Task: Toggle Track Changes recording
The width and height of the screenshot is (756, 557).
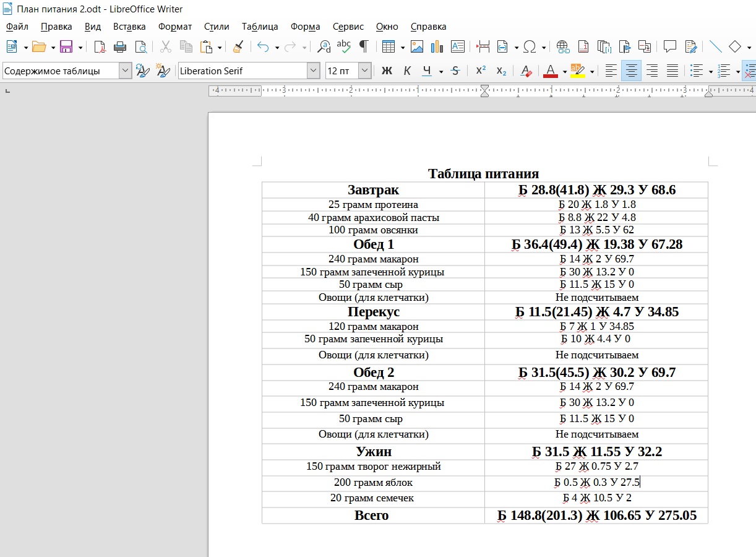Action: coord(690,46)
